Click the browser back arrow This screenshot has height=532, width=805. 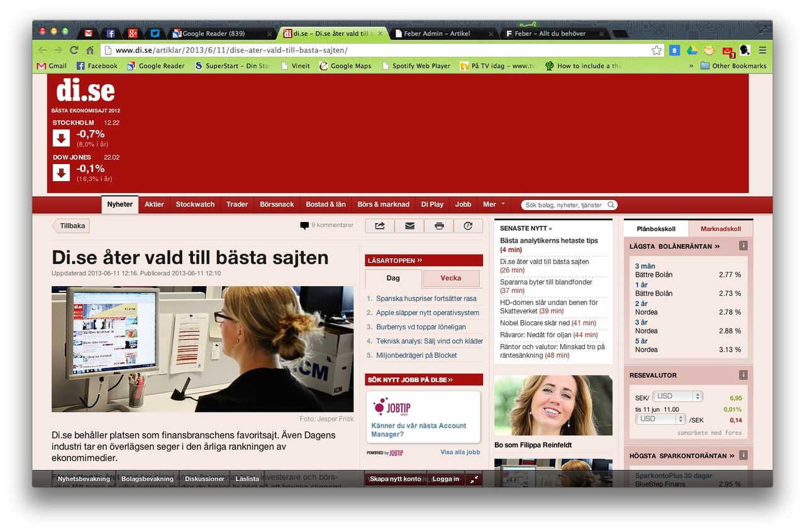click(42, 50)
